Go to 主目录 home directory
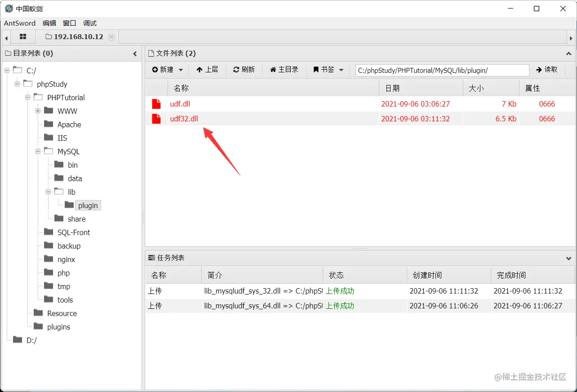 coord(284,70)
